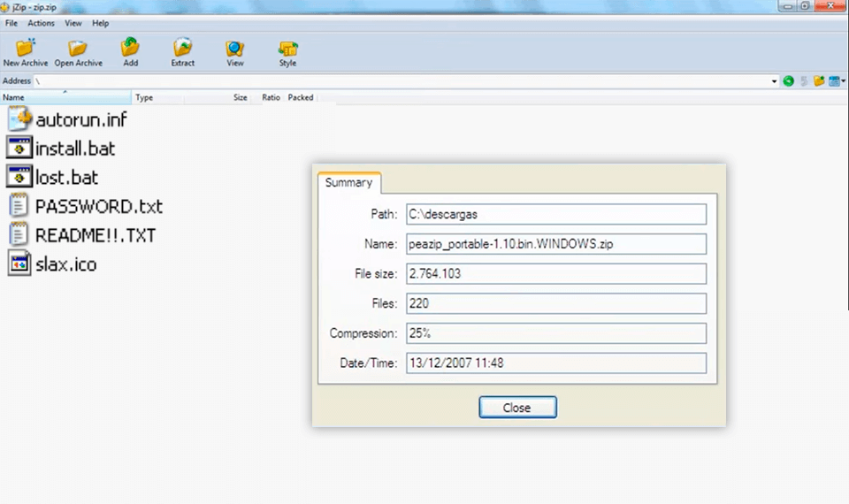Select the slax.ico file icon
The width and height of the screenshot is (849, 504).
click(x=19, y=263)
